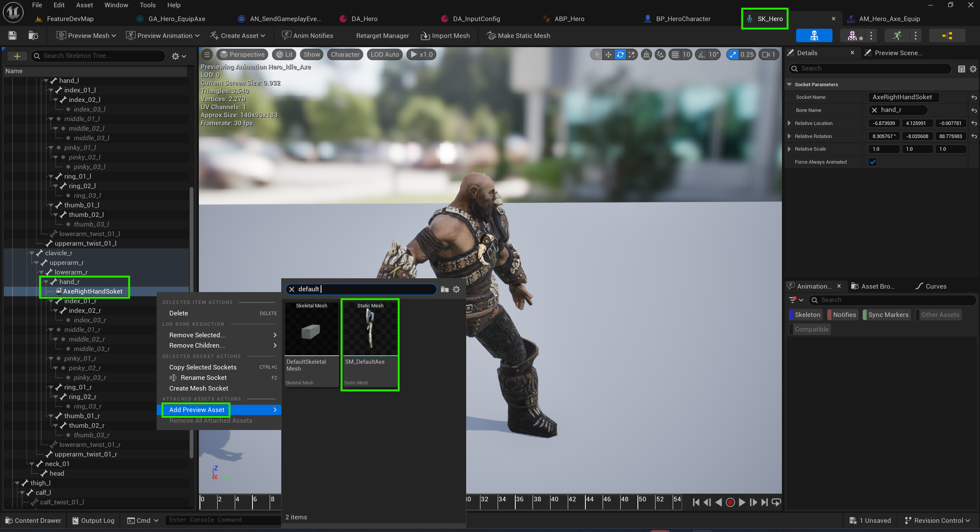Switch to physics asset mode yellow icon
The image size is (980, 532).
coord(947,36)
